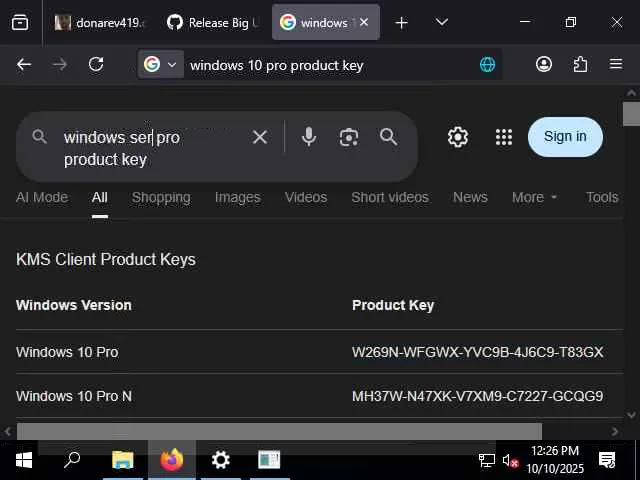Open the Google apps grid
The height and width of the screenshot is (480, 640).
tap(504, 137)
